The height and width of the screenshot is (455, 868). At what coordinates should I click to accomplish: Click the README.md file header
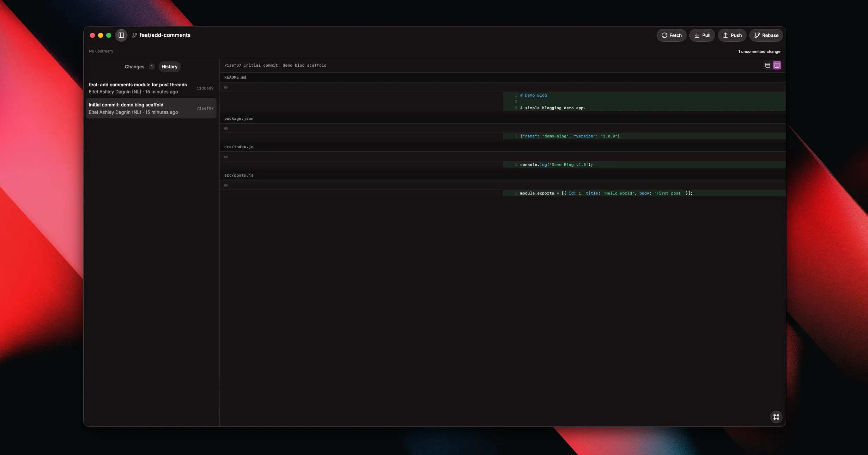coord(503,77)
